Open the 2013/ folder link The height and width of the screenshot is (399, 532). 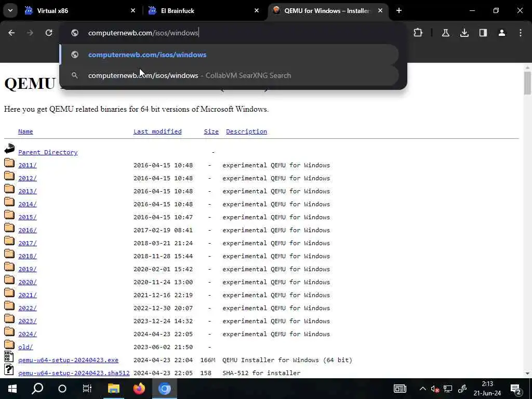(28, 191)
